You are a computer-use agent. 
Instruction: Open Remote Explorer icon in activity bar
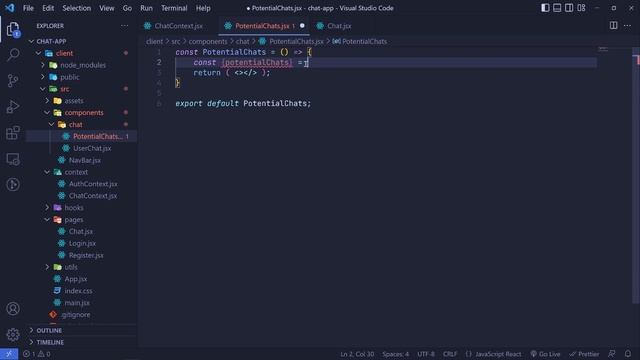(13, 159)
